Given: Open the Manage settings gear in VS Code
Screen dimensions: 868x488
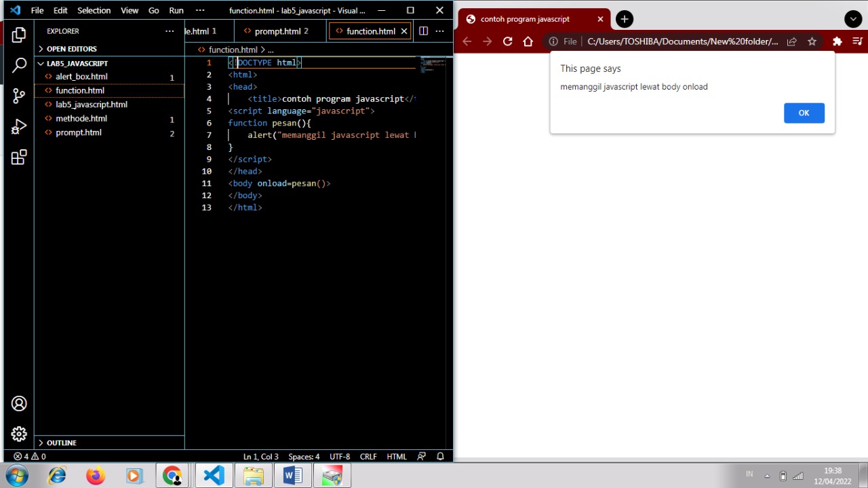Looking at the screenshot, I should pyautogui.click(x=18, y=434).
